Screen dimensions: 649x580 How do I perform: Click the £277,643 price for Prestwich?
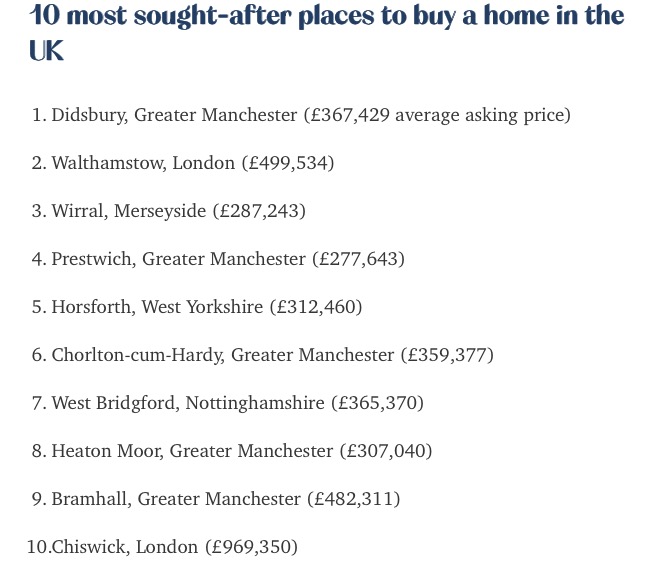click(x=358, y=259)
